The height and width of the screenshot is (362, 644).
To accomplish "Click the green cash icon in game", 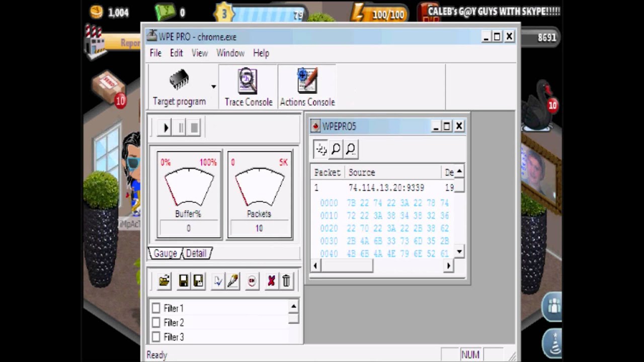I will [x=165, y=12].
